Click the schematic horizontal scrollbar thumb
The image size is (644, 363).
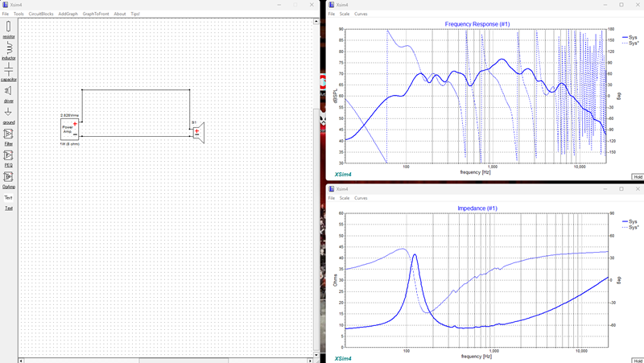[x=184, y=361]
